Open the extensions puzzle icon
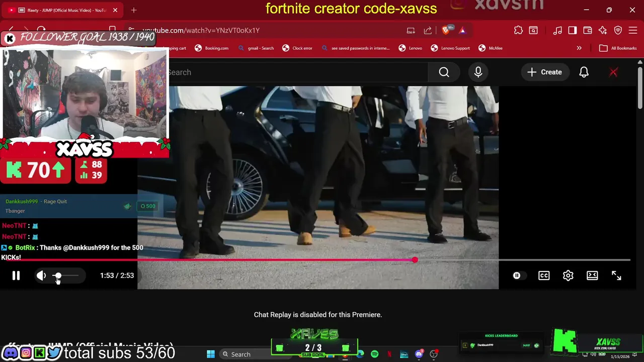Screen dimensions: 644x362 click(518, 30)
